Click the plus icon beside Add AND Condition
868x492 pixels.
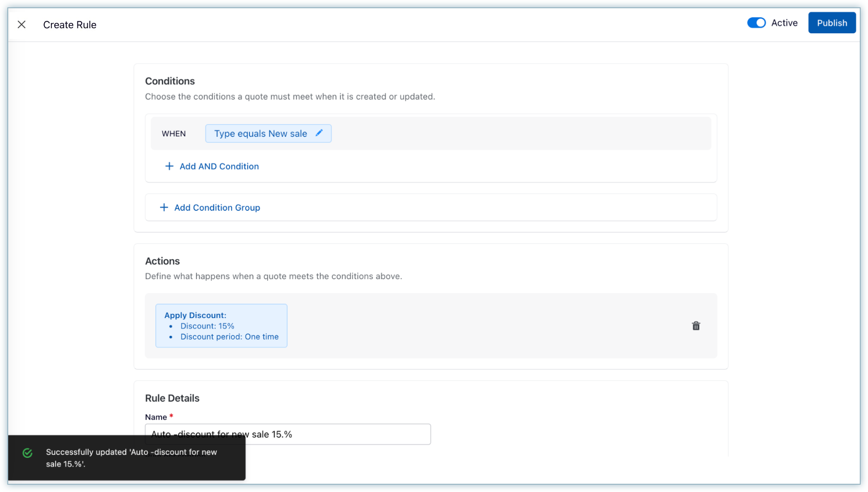[x=169, y=166]
